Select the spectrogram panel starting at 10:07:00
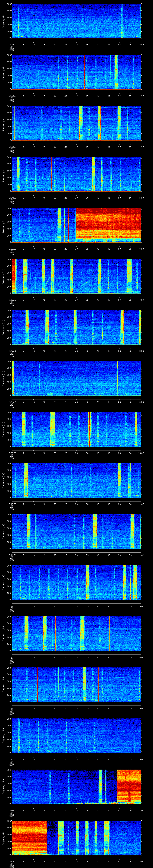153x868 pixels. [x=77, y=327]
